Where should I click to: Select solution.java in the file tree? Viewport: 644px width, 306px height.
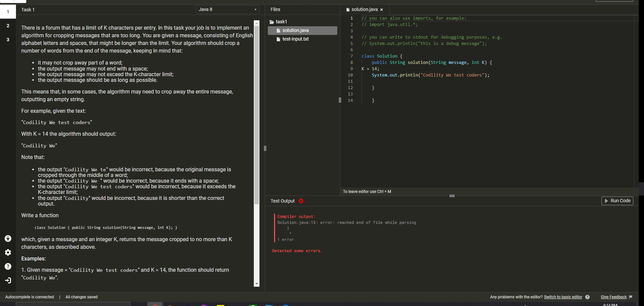(302, 31)
